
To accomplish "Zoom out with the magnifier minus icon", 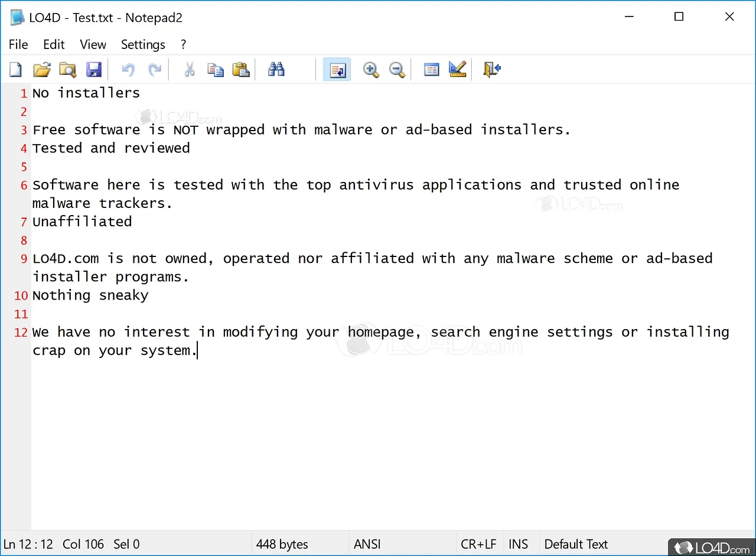I will tap(397, 70).
